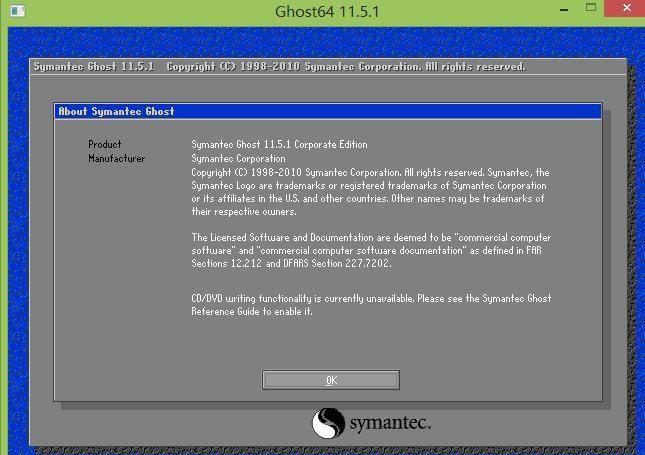
Task: Click the OK button in About dialog
Action: (331, 380)
